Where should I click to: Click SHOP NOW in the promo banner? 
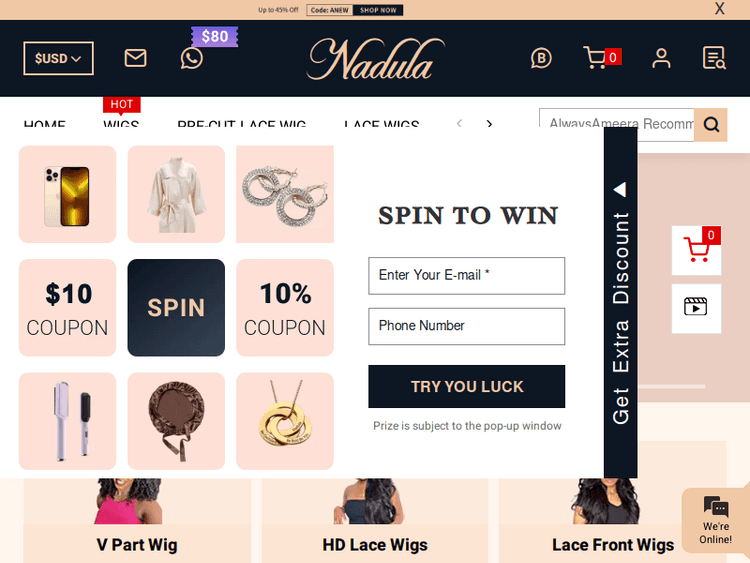pyautogui.click(x=378, y=10)
